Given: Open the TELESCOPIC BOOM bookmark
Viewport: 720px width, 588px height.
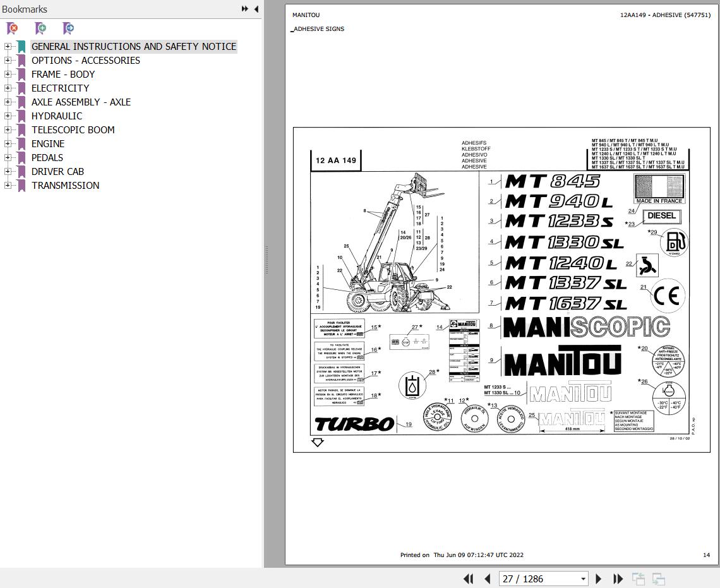Looking at the screenshot, I should click(x=73, y=130).
